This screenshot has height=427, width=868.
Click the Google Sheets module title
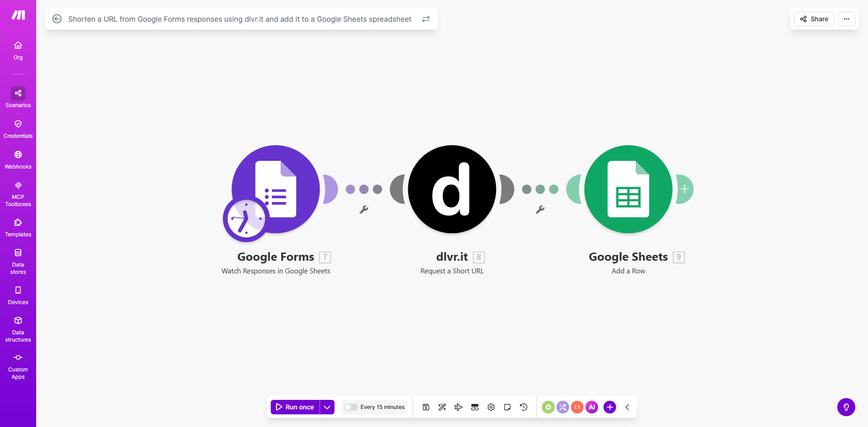point(628,257)
